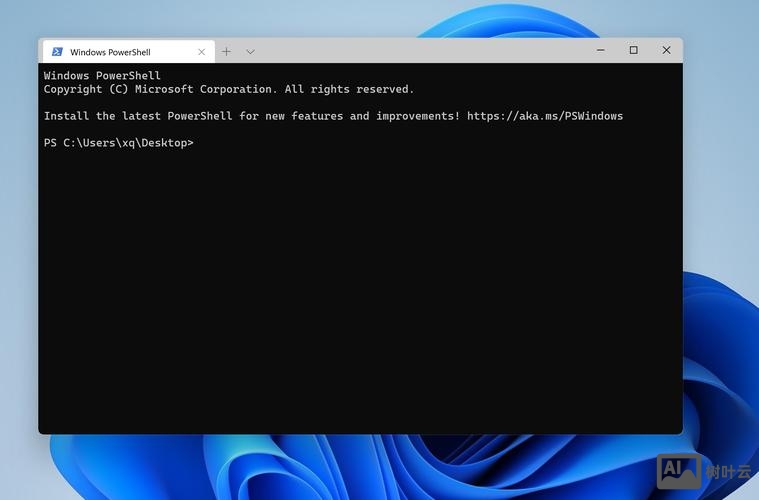
Task: Maximize the terminal window
Action: click(x=633, y=50)
